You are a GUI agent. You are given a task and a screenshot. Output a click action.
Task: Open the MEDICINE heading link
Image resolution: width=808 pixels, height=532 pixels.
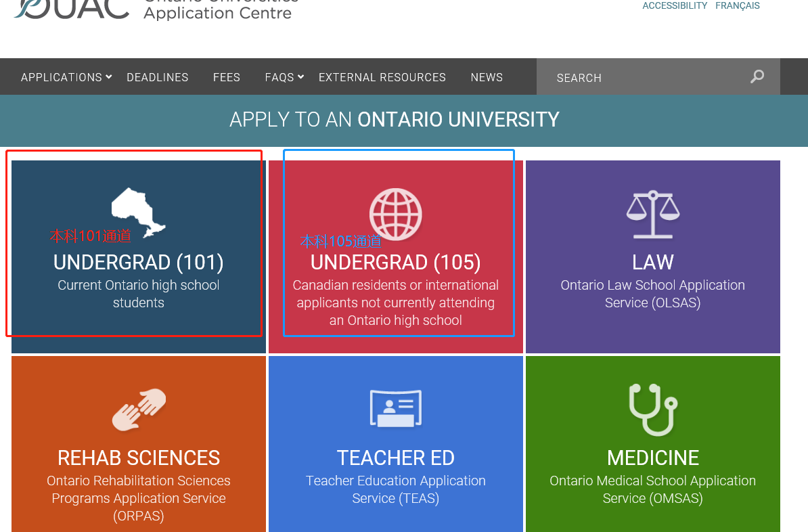tap(653, 458)
